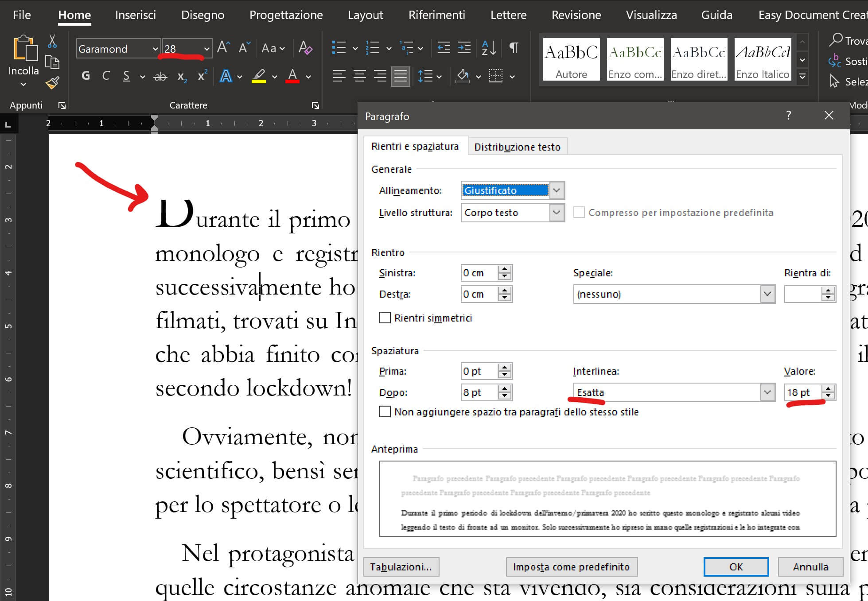868x601 pixels.
Task: Open the Allineamento dropdown
Action: click(x=557, y=190)
